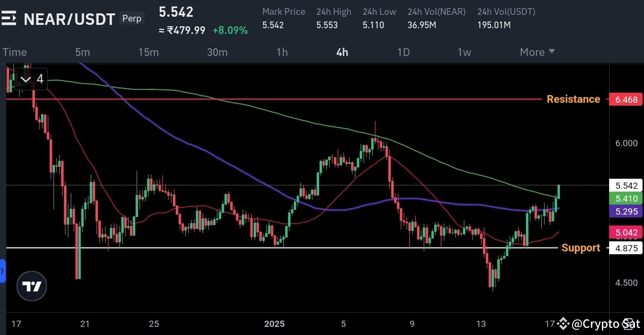Select the Resistance line label

tap(573, 99)
